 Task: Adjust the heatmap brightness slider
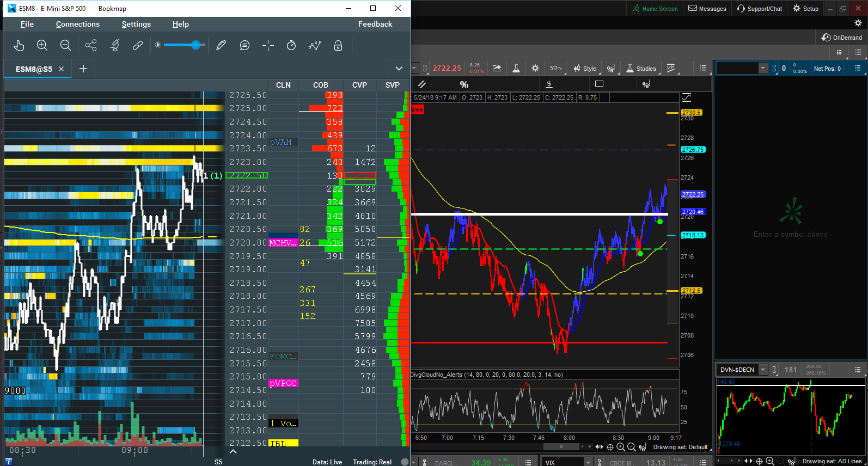(184, 45)
